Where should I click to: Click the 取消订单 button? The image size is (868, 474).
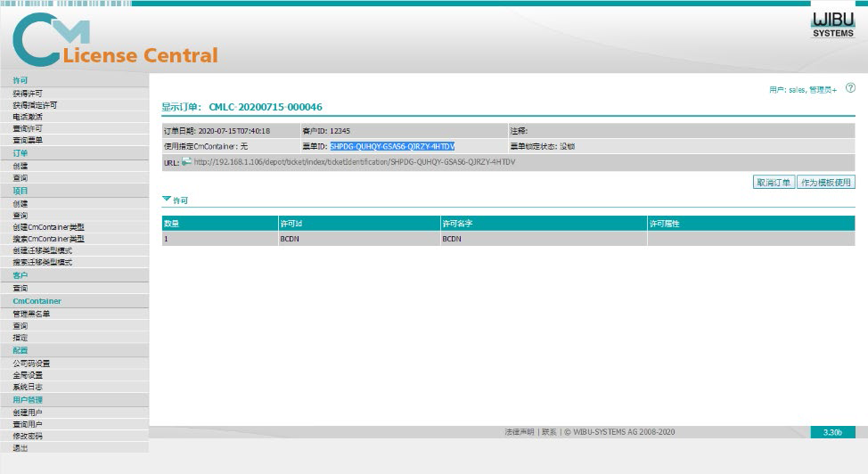pos(774,182)
